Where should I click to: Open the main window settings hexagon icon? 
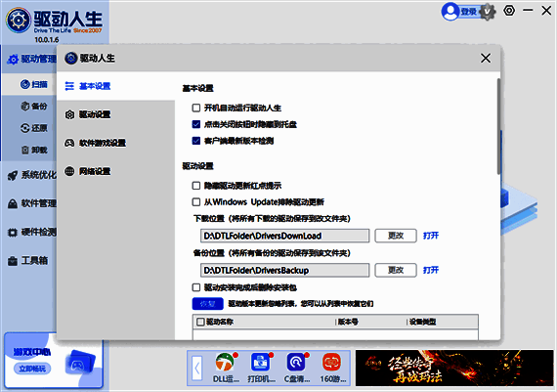(509, 11)
